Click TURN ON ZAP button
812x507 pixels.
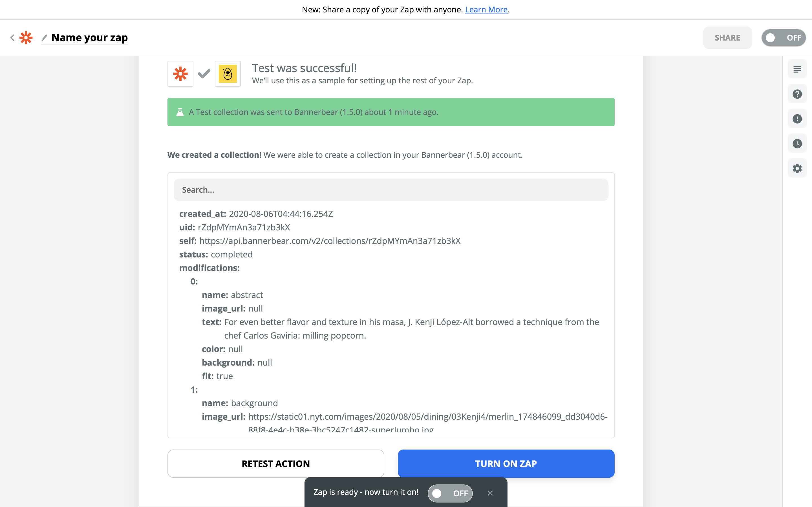tap(506, 463)
